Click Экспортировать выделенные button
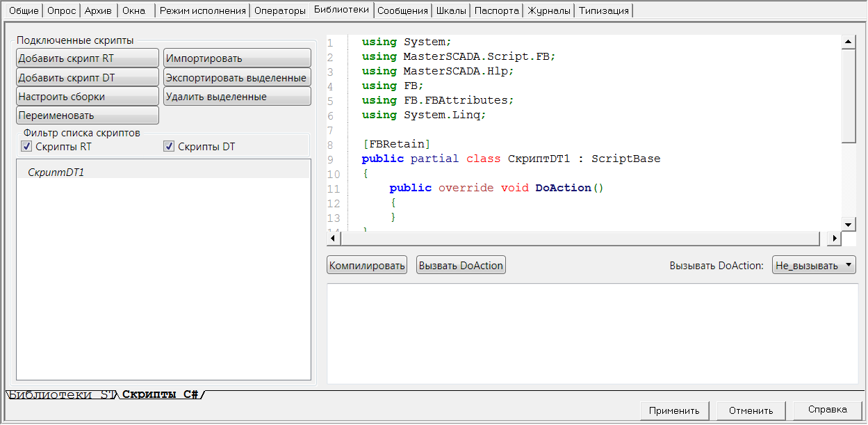Screen dimensions: 868x425 pos(237,77)
